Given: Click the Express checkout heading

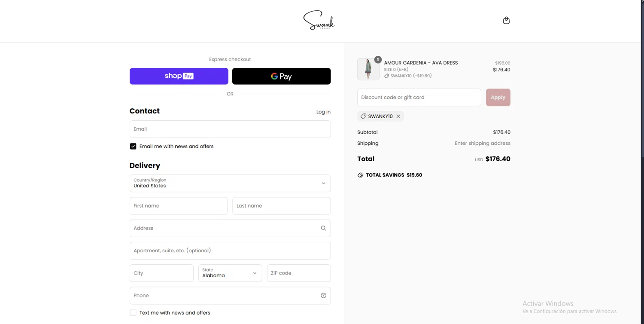Looking at the screenshot, I should click(x=230, y=59).
